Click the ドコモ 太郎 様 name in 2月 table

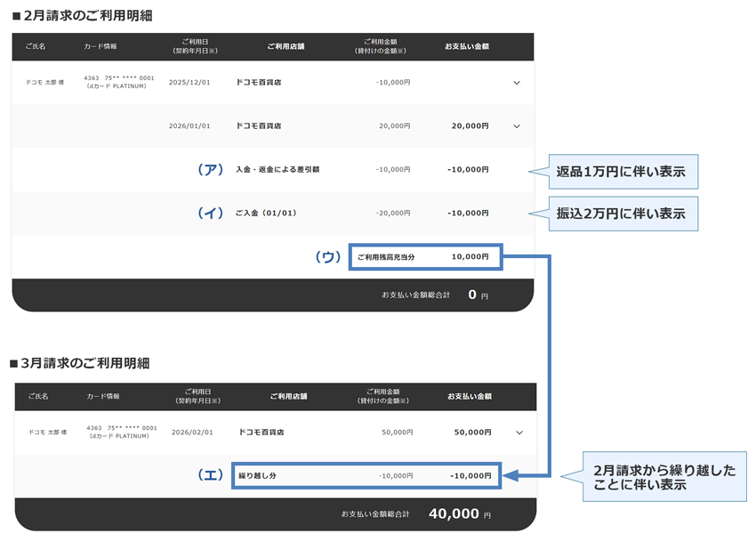[x=44, y=83]
